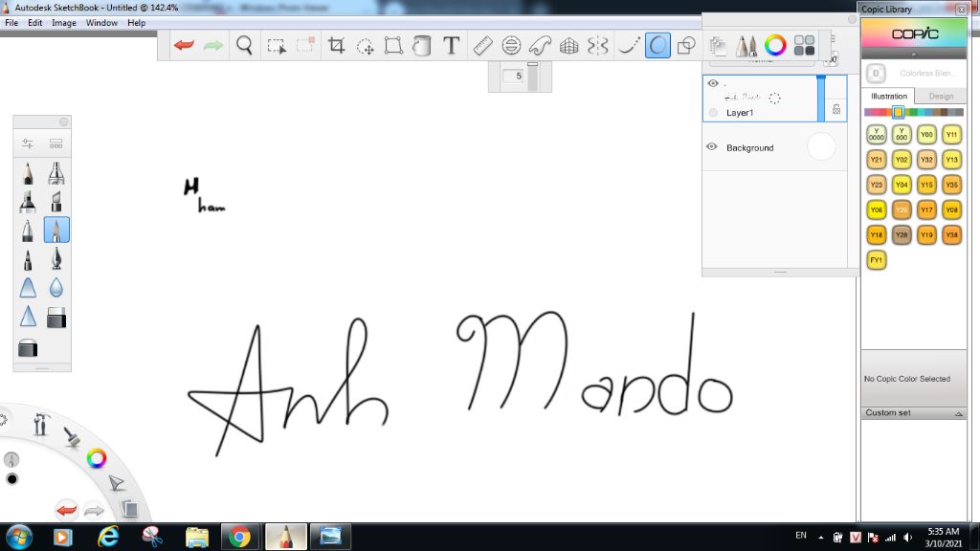Select the Soft Eraser at palette bottom

[x=28, y=347]
